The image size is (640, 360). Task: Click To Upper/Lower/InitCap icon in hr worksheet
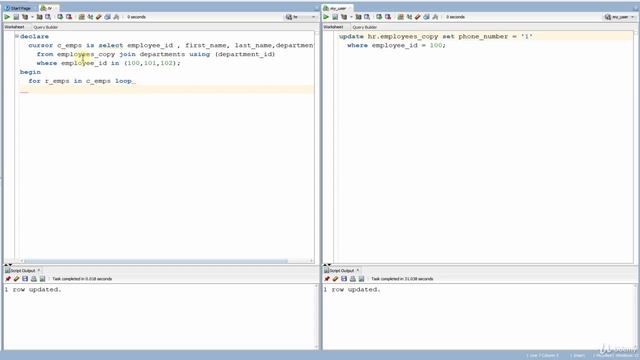tap(90, 17)
